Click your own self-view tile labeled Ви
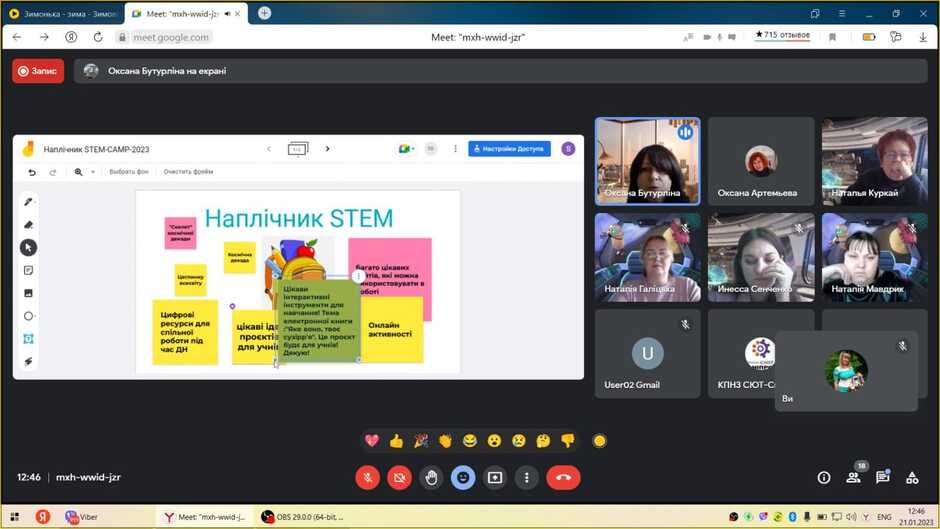Screen dimensions: 940x529 coord(846,371)
